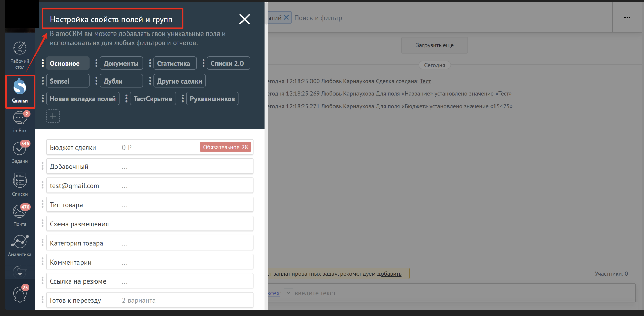Open the Сделки section in sidebar
The image size is (644, 316).
[x=20, y=91]
